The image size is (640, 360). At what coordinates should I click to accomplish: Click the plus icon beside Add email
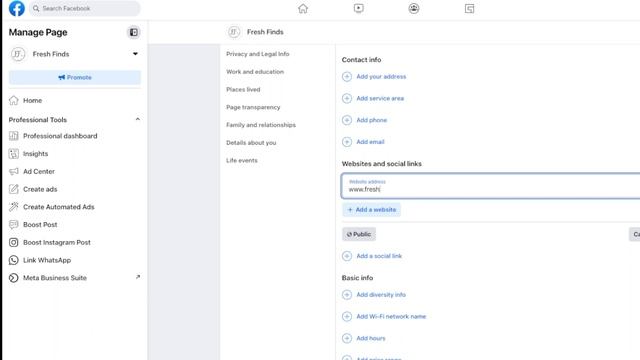tap(347, 142)
